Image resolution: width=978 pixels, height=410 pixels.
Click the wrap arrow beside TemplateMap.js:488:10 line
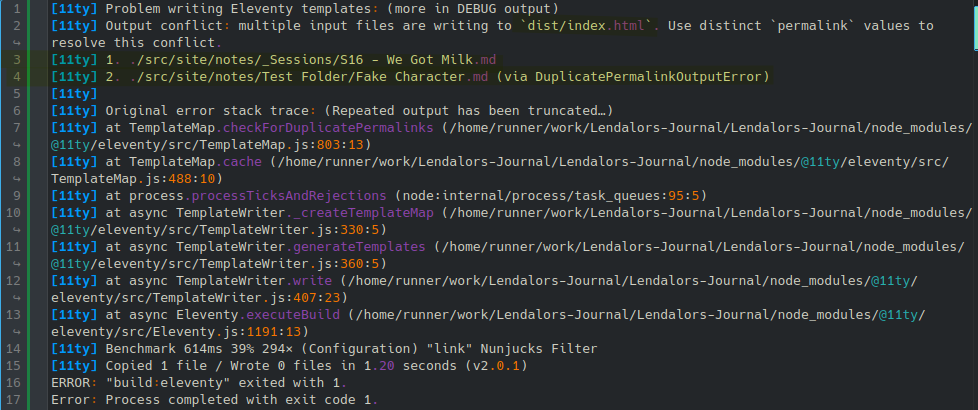[x=16, y=179]
